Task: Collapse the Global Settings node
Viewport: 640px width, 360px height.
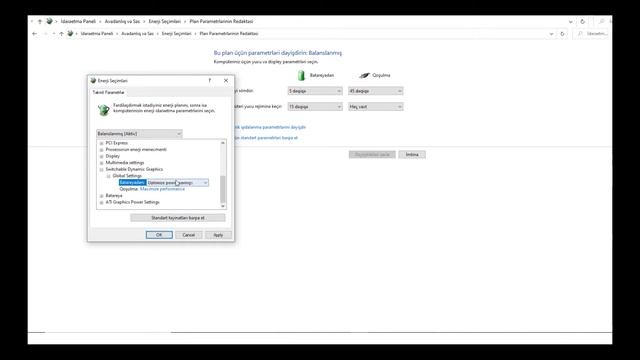Action: [x=109, y=176]
